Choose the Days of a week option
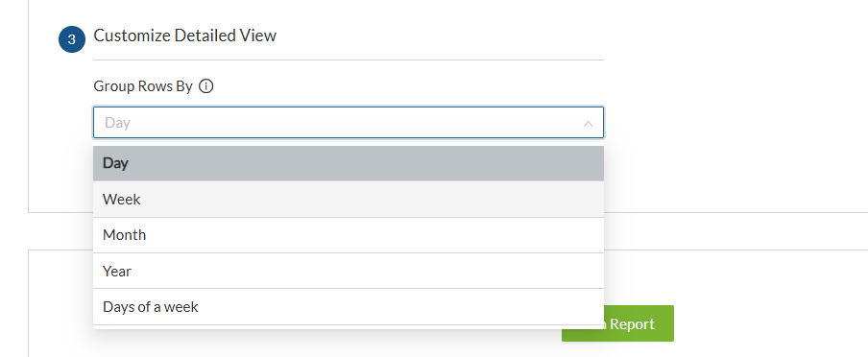Viewport: 868px width, 357px height. [x=349, y=306]
